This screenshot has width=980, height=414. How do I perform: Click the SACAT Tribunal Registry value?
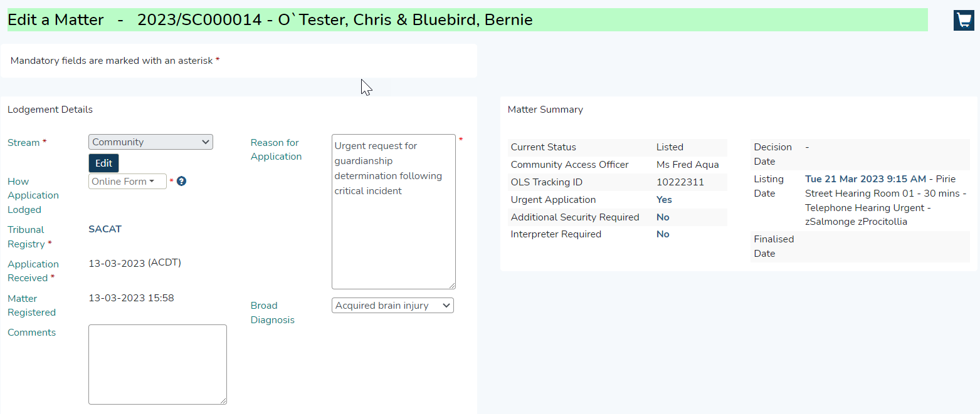tap(105, 229)
